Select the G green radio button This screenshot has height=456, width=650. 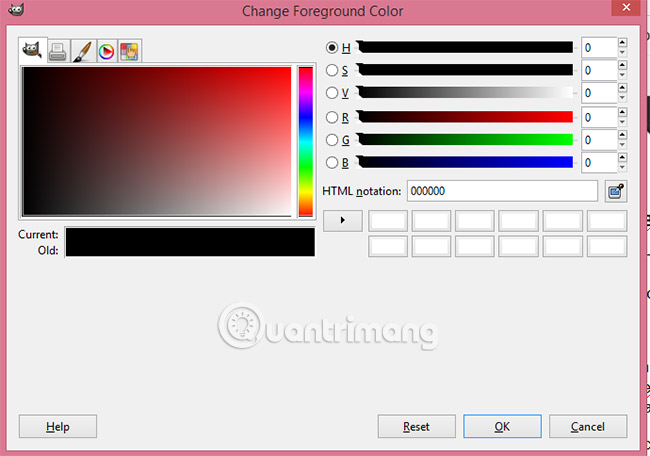[332, 140]
